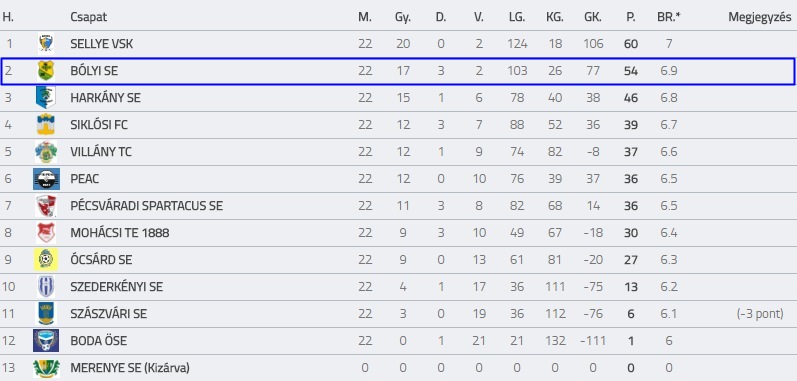Image resolution: width=797 pixels, height=381 pixels.
Task: Sort by the GK. goal difference header
Action: (x=593, y=17)
